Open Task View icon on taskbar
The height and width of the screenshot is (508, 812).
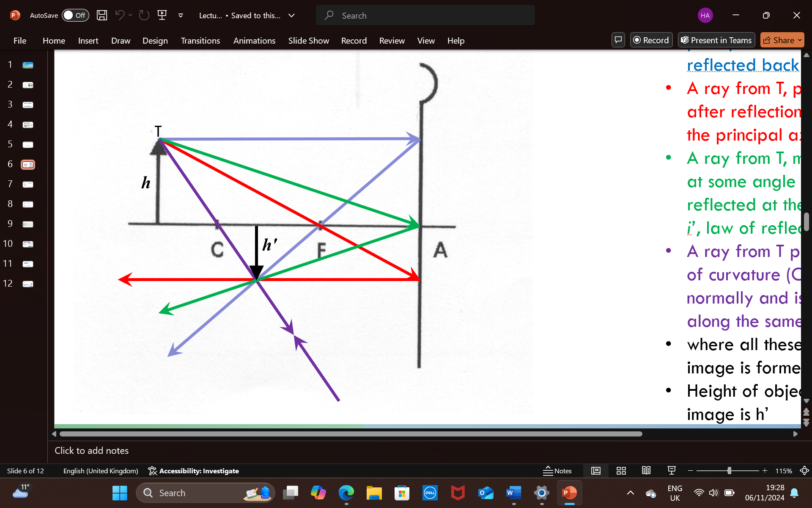pos(291,493)
